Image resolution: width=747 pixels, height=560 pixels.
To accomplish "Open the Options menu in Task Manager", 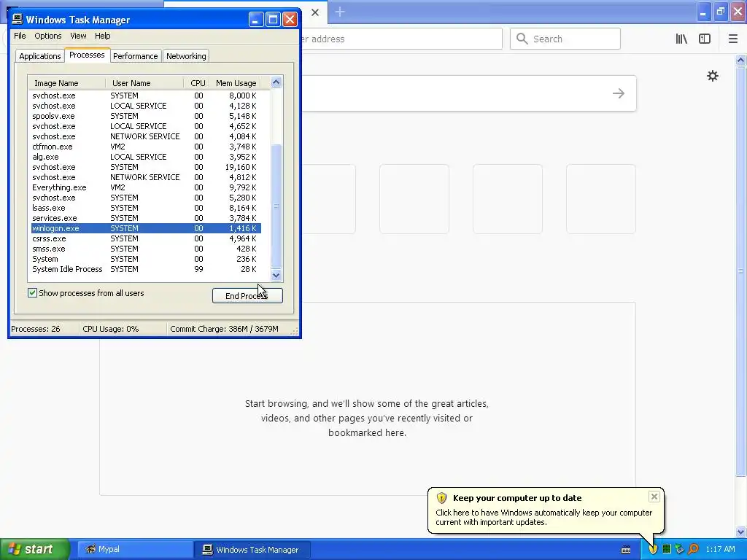I will tap(47, 36).
